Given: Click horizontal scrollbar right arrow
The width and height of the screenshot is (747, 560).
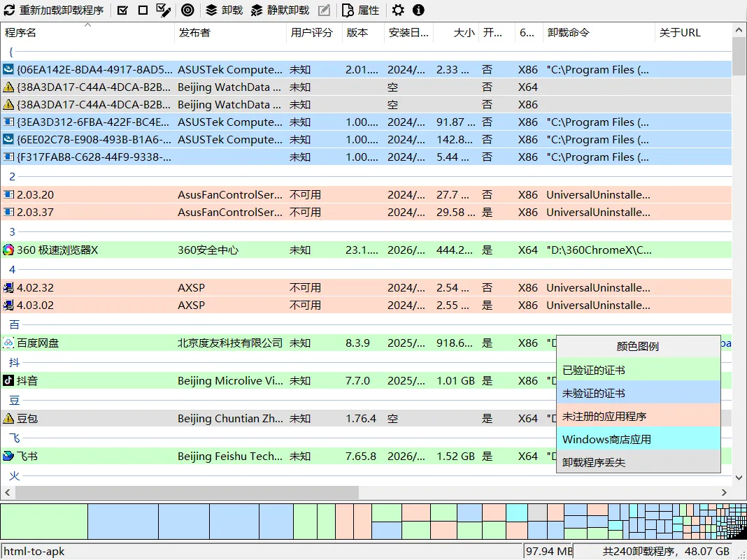Looking at the screenshot, I should 724,492.
